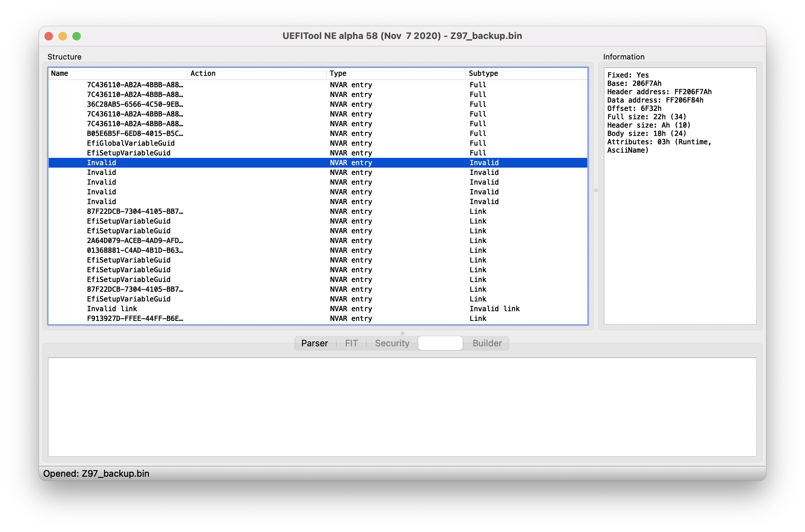
Task: Click the 'Full size: 22h (34)' line
Action: pos(647,117)
